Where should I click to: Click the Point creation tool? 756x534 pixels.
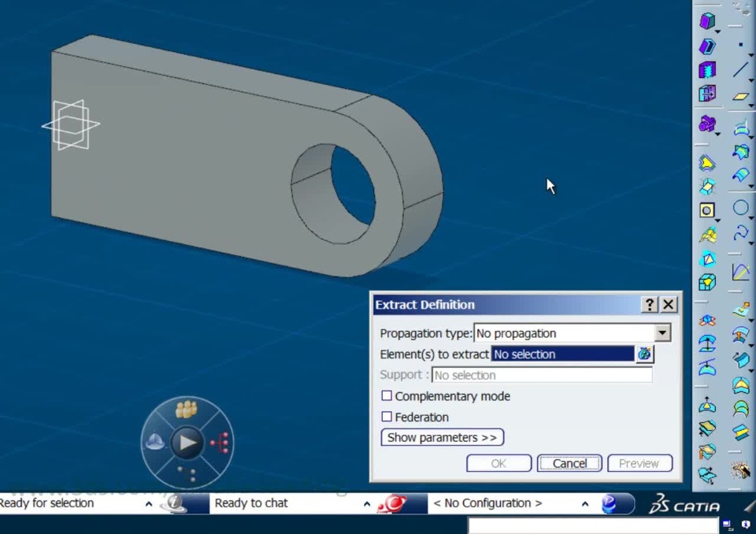(x=740, y=45)
